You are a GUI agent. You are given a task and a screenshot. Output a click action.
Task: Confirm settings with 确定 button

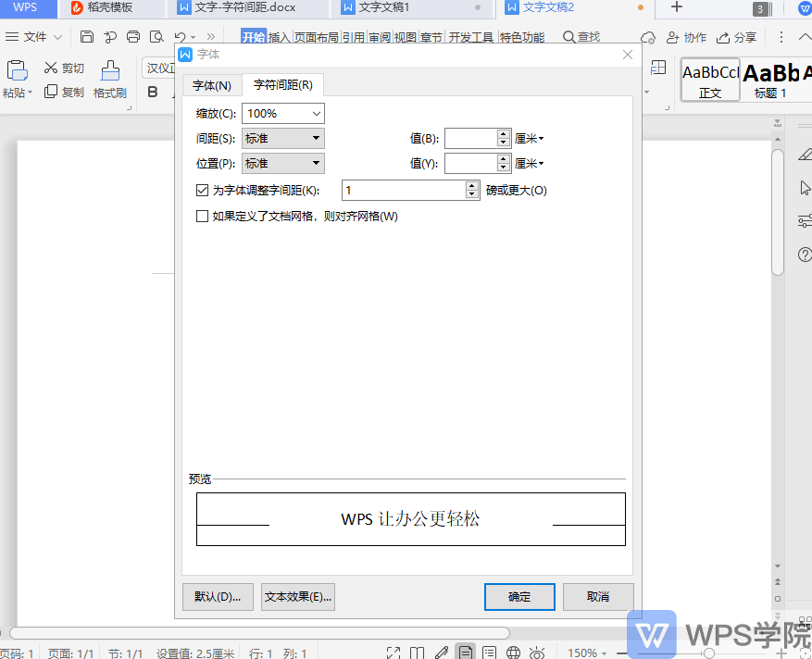(518, 596)
